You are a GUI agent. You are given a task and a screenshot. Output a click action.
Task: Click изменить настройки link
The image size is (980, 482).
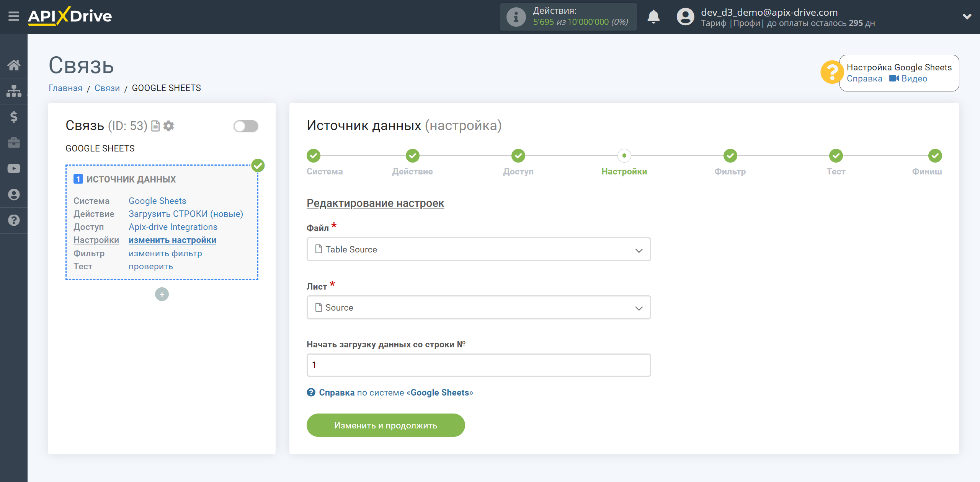pos(172,240)
